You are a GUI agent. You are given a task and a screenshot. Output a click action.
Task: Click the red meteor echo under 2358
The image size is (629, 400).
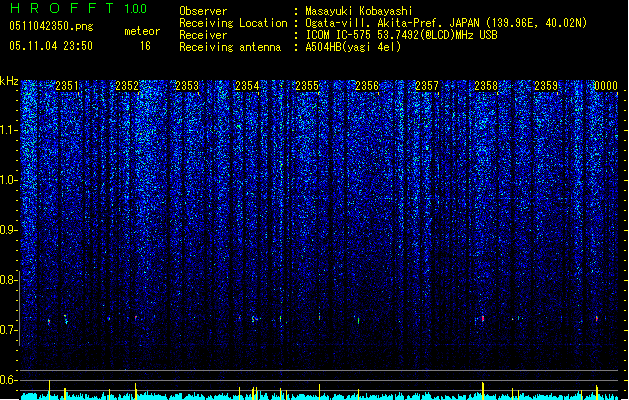(483, 319)
